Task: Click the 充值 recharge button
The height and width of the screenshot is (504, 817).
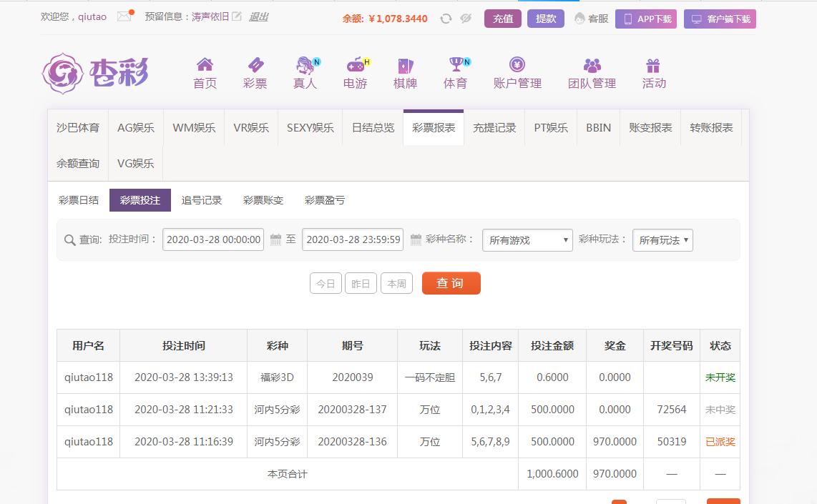Action: coord(503,19)
